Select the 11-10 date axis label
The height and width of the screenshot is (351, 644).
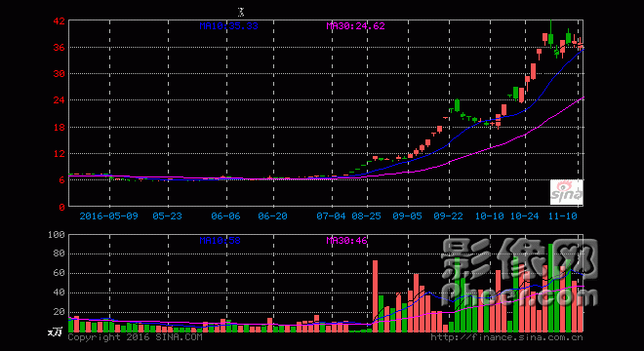pos(563,216)
